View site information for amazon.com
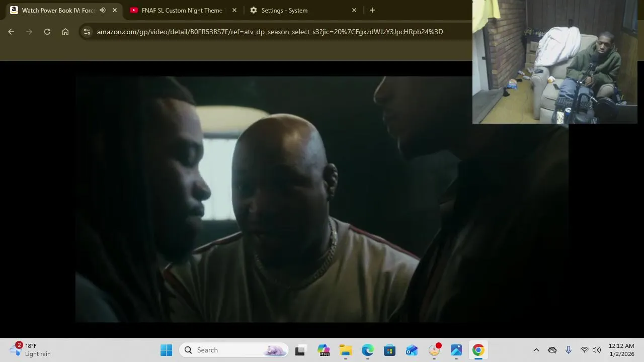This screenshot has width=644, height=362. click(87, 32)
